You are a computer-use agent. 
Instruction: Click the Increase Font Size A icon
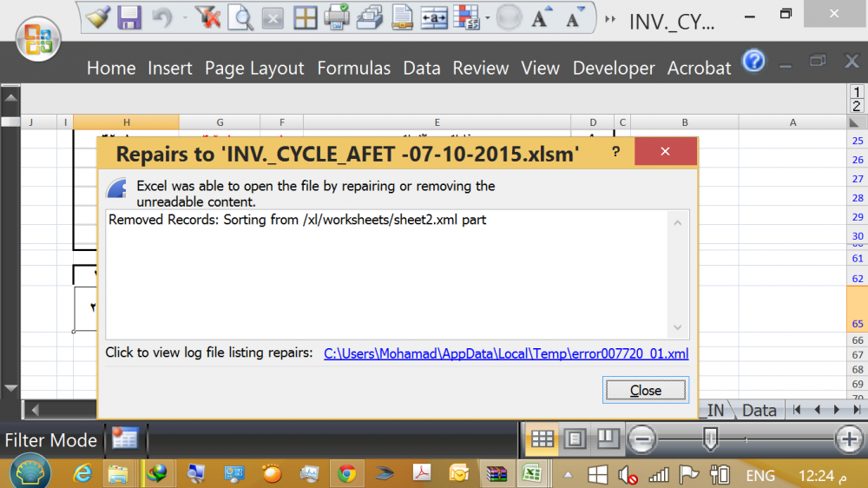pos(541,17)
